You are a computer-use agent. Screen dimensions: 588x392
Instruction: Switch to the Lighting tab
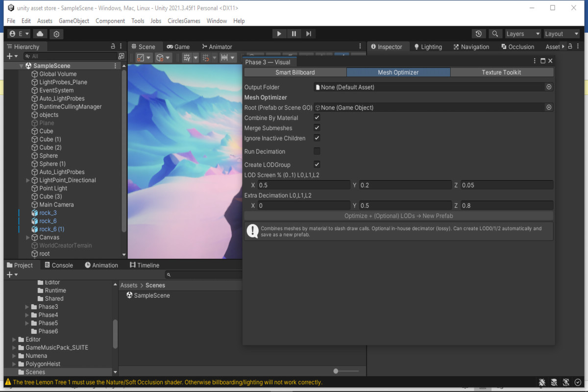(x=428, y=47)
